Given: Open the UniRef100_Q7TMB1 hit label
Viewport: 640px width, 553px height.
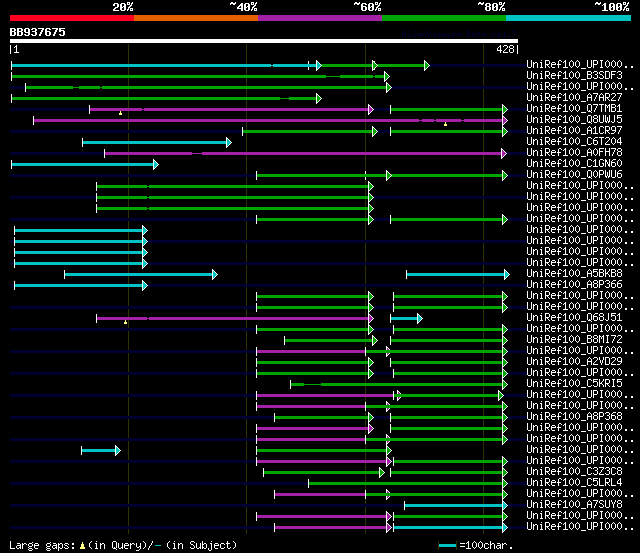Looking at the screenshot, I should 574,109.
